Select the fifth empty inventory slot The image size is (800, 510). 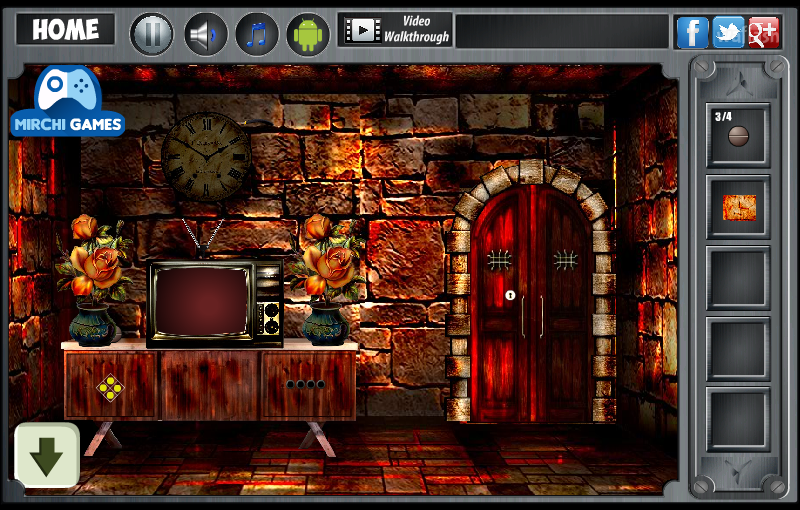tap(738, 420)
